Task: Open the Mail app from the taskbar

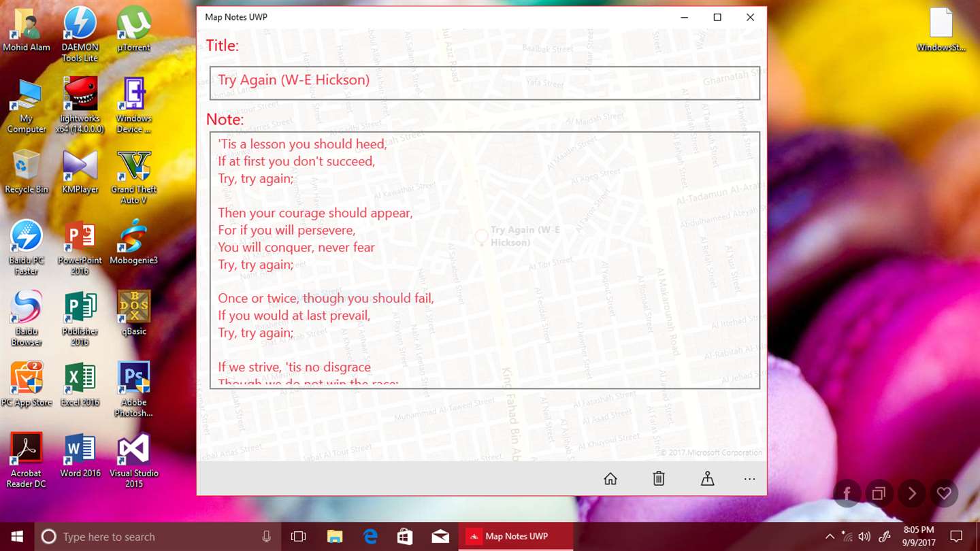Action: click(x=440, y=537)
